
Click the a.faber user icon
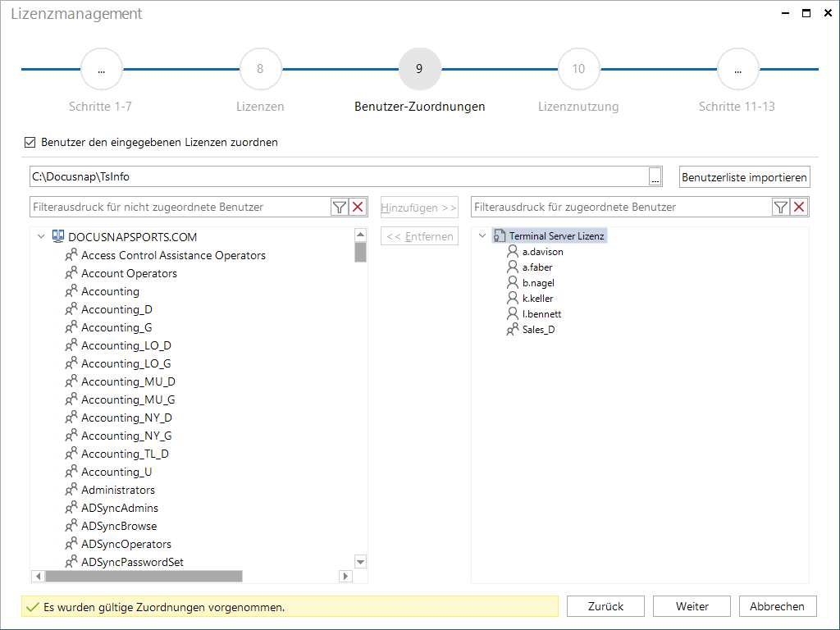click(513, 267)
